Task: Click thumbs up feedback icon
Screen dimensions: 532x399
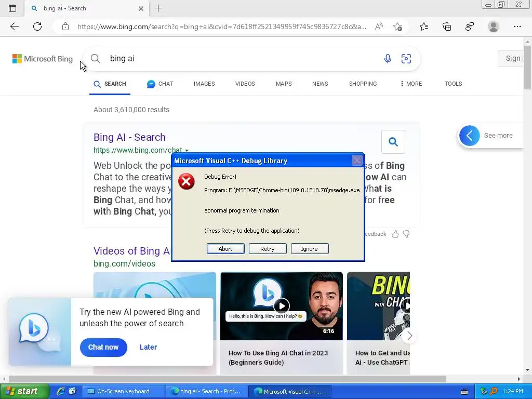Action: tap(395, 234)
